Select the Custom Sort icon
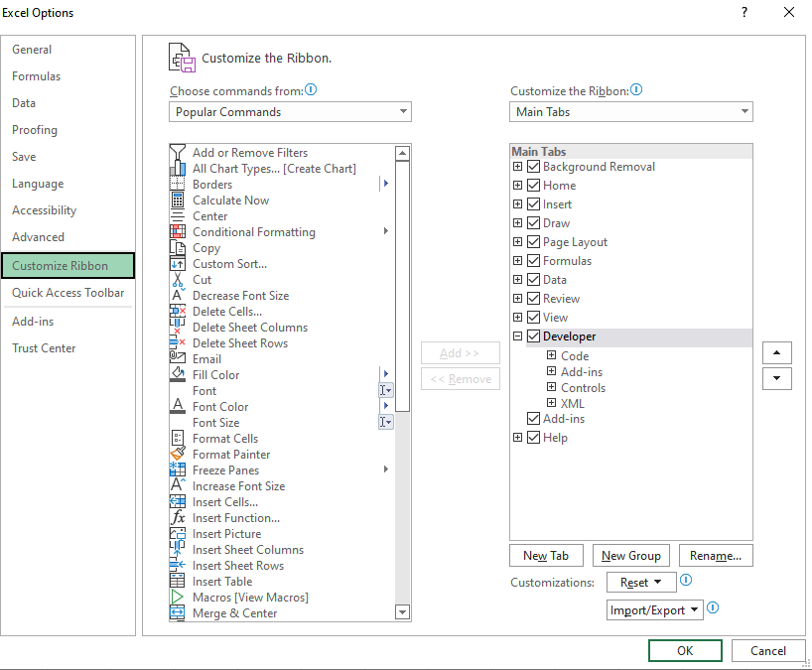This screenshot has height=670, width=812. 178,264
